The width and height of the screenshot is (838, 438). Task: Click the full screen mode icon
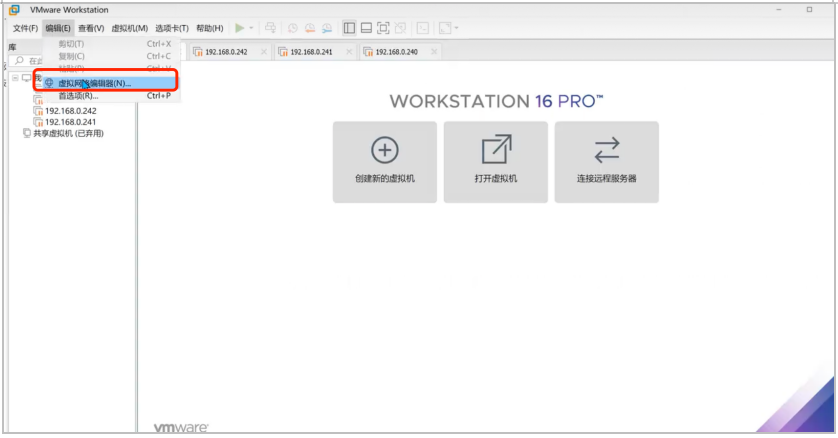pyautogui.click(x=383, y=28)
